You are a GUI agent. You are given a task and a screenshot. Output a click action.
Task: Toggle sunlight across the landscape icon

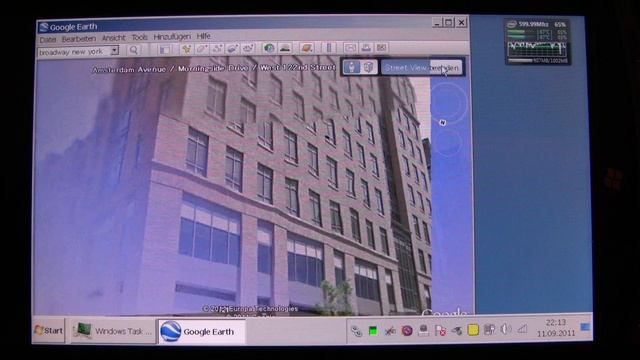point(285,48)
